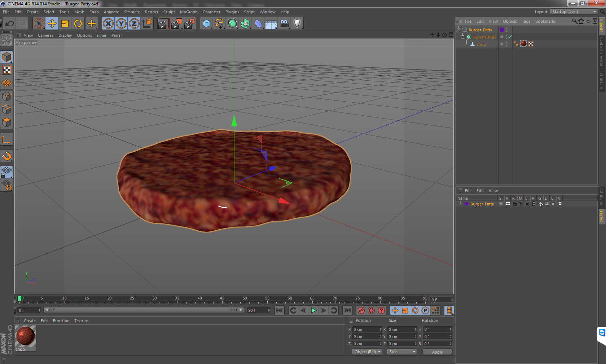Toggle Burger_Patty layer solo dot
This screenshot has width=606, height=364.
point(501,204)
